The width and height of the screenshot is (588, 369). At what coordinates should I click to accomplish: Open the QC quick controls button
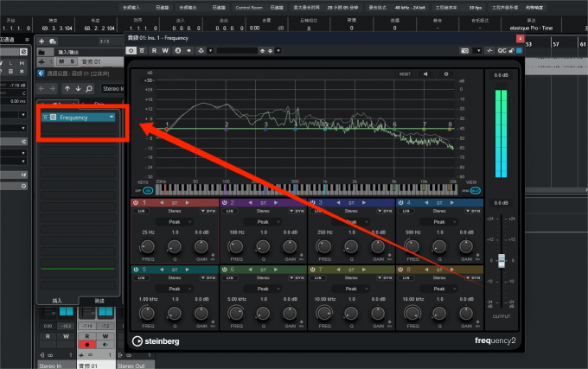(502, 51)
